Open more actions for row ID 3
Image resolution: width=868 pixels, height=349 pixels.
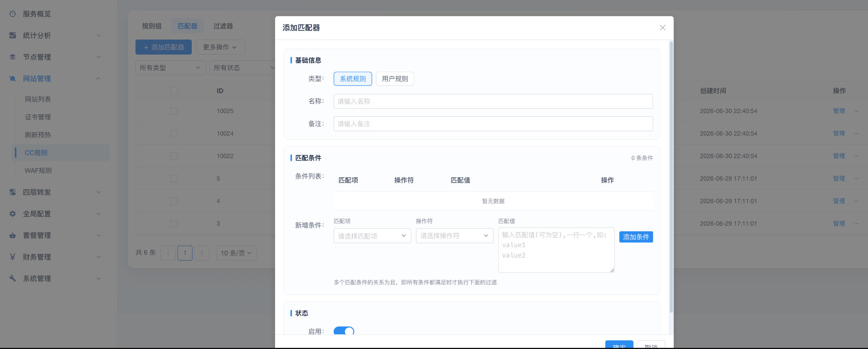point(856,224)
